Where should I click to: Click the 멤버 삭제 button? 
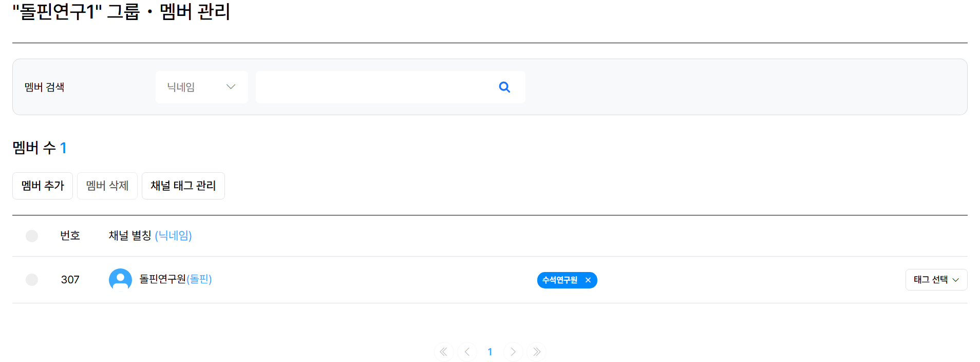(107, 186)
